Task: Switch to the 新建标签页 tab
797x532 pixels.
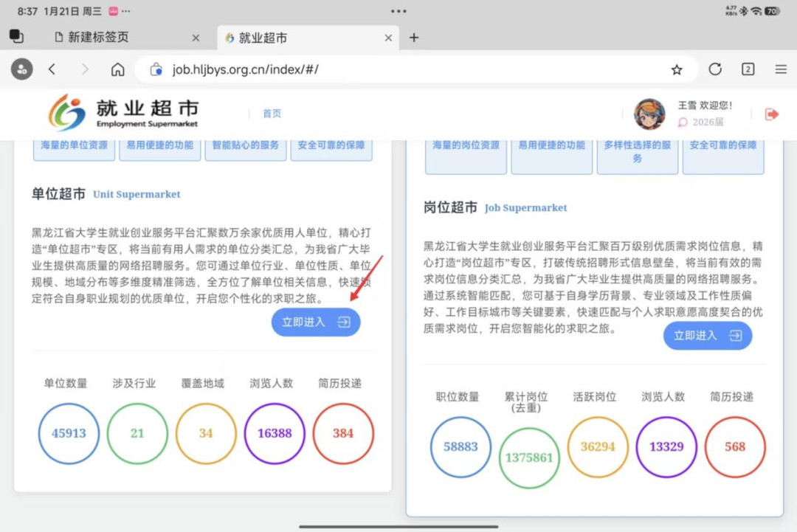Action: [x=111, y=38]
